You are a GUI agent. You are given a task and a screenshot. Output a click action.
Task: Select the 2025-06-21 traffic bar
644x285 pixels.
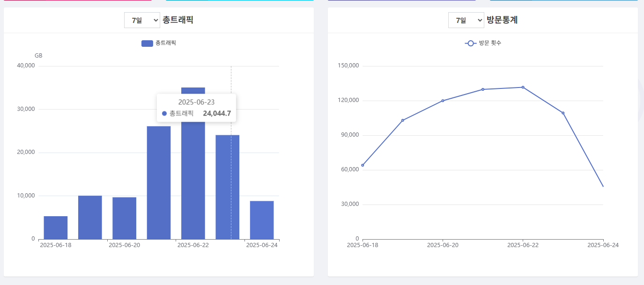coord(159,183)
